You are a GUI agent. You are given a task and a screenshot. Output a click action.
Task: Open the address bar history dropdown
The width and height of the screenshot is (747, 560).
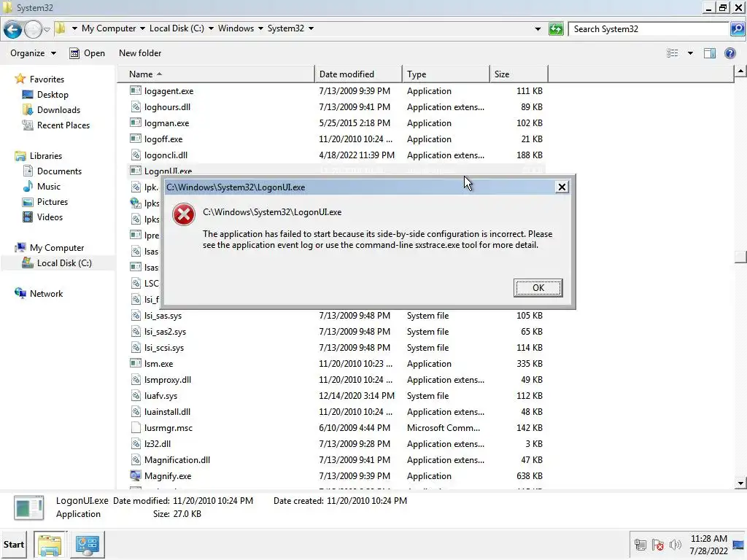point(538,29)
